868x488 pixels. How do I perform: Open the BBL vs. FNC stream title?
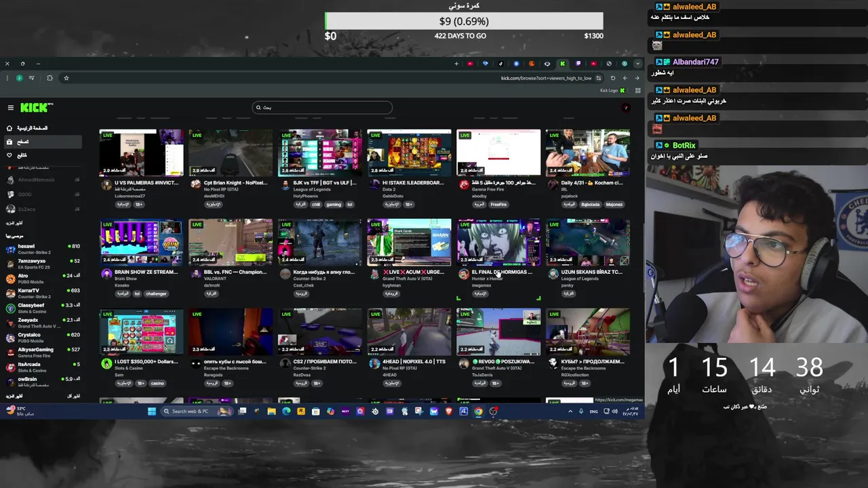click(235, 272)
